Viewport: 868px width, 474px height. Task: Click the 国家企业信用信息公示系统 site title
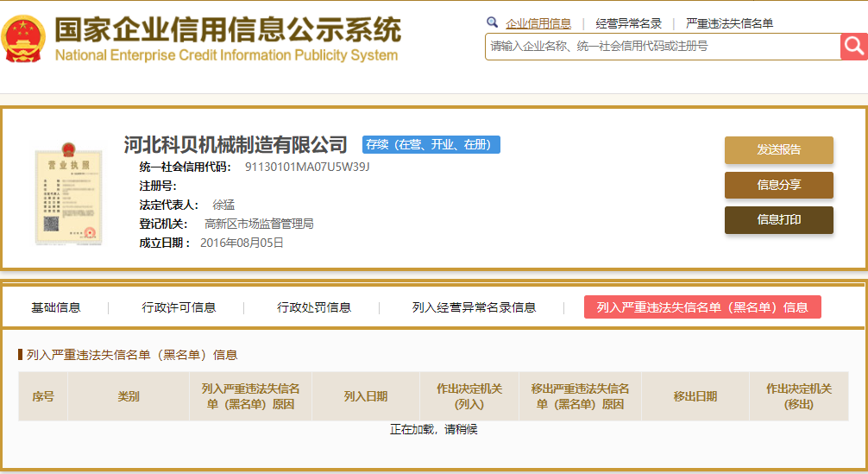coord(228,29)
